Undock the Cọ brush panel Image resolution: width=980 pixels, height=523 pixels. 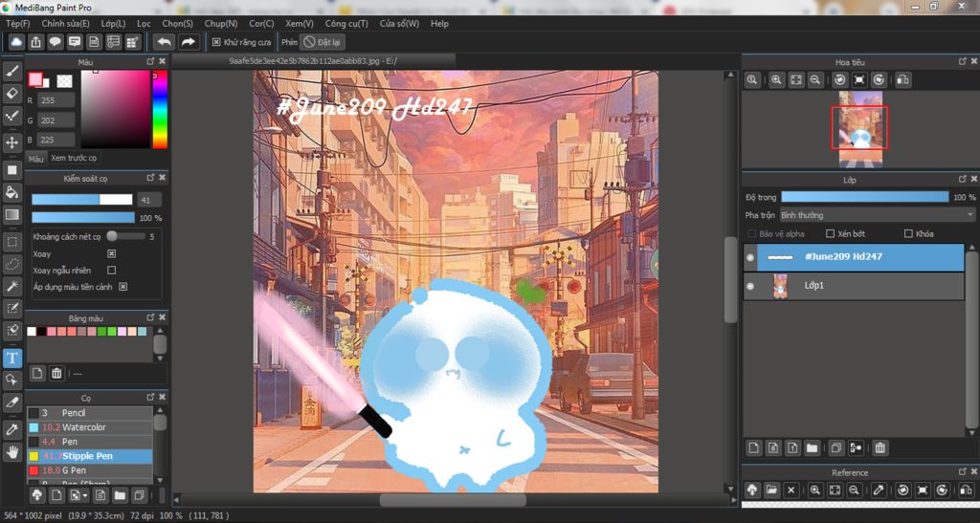coord(150,397)
